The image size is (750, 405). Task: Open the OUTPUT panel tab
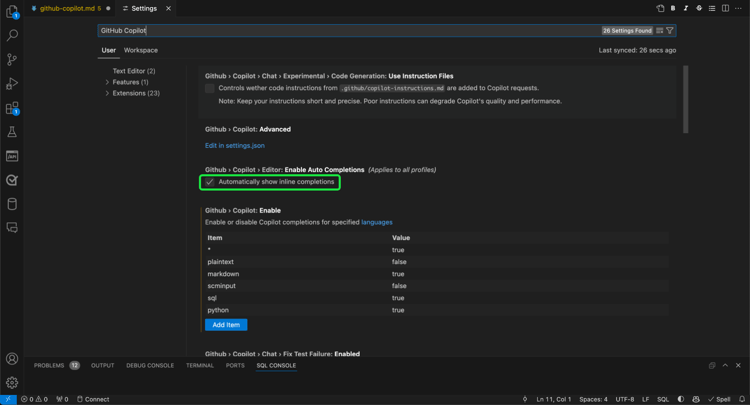coord(102,365)
